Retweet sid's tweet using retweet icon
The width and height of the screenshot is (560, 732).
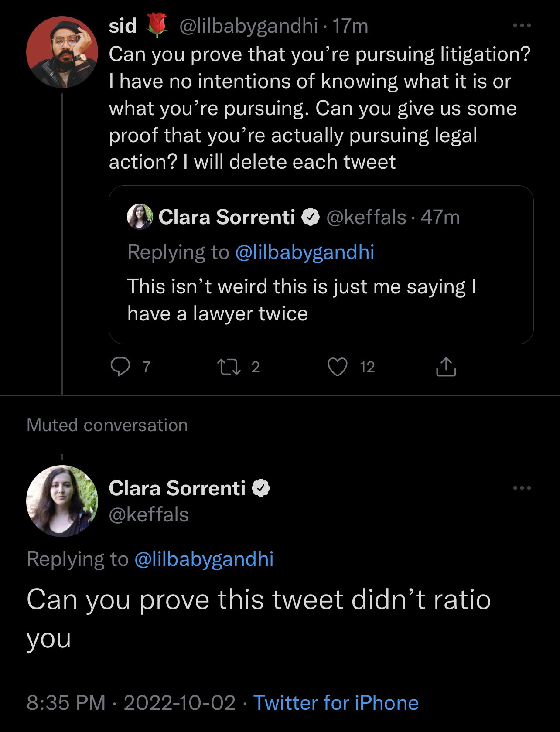[229, 367]
